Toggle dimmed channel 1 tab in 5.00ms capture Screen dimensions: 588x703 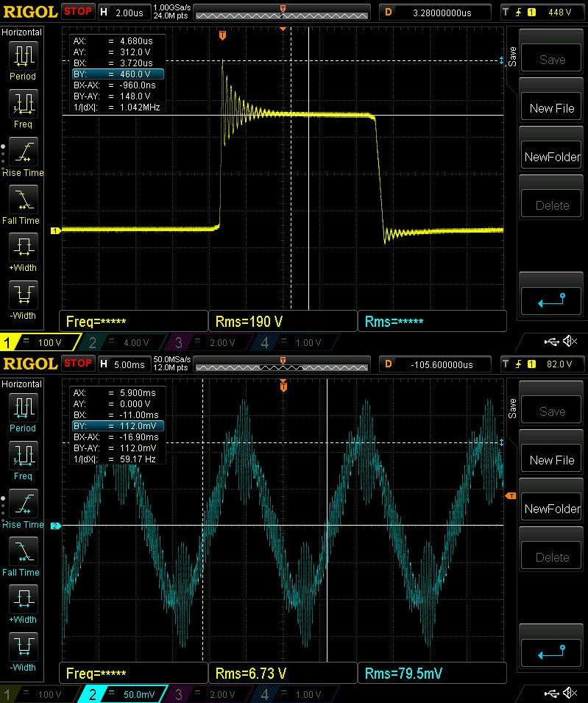click(38, 694)
